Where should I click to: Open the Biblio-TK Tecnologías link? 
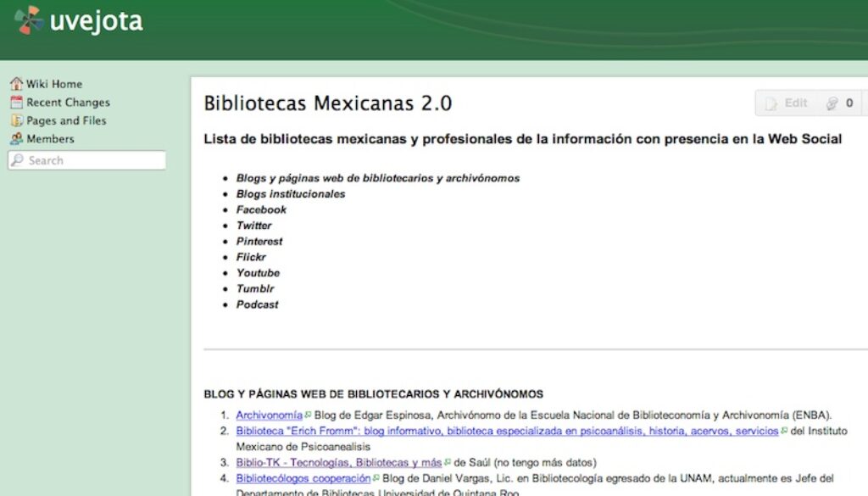pos(335,462)
